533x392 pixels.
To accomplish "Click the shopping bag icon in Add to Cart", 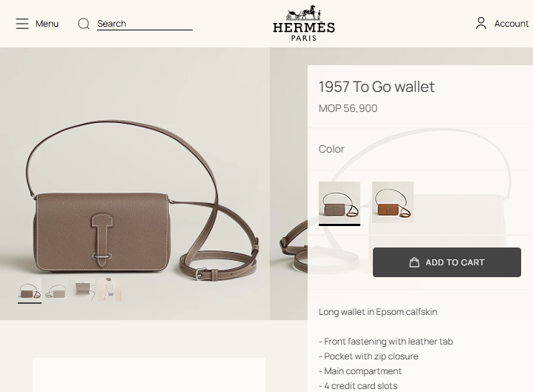I will [414, 262].
